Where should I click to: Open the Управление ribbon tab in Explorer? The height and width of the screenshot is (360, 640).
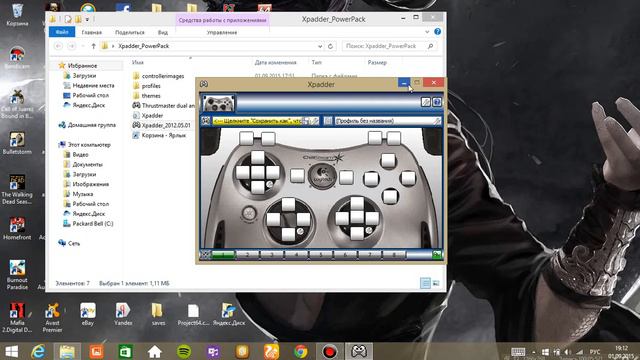point(222,32)
